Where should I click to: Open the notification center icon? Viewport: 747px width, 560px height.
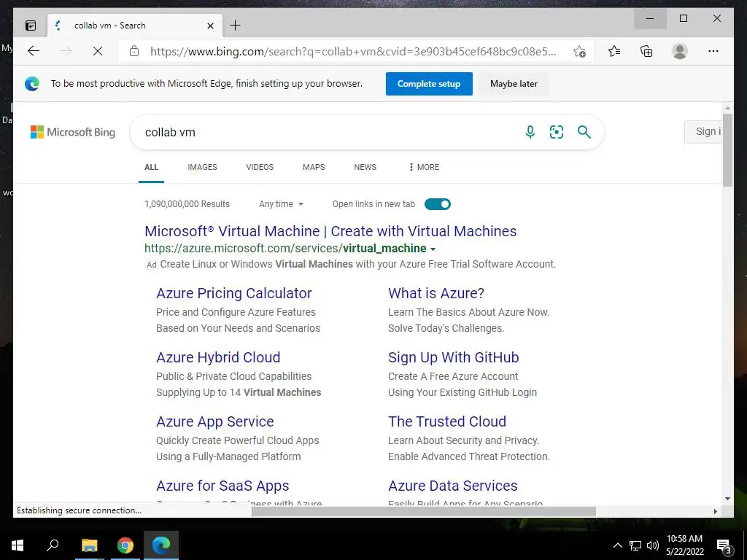click(724, 545)
